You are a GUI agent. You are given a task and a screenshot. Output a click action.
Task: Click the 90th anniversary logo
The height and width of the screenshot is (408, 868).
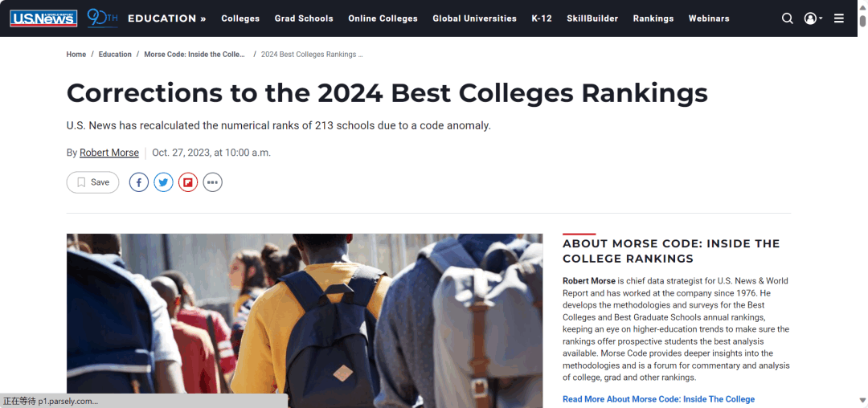coord(101,18)
